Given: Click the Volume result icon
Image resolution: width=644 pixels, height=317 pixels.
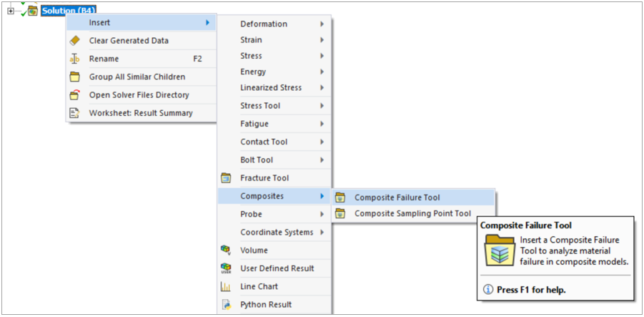Looking at the screenshot, I should (227, 250).
